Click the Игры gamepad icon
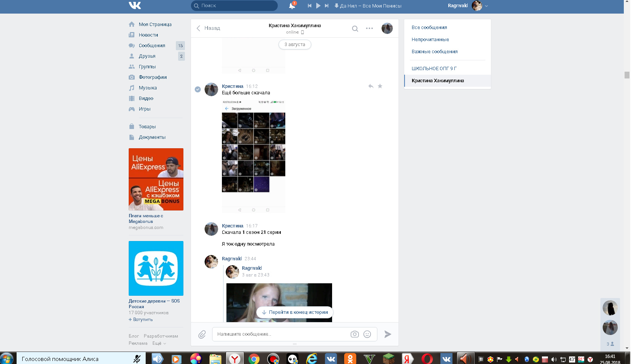Viewport: 634px width, 364px height. [132, 109]
